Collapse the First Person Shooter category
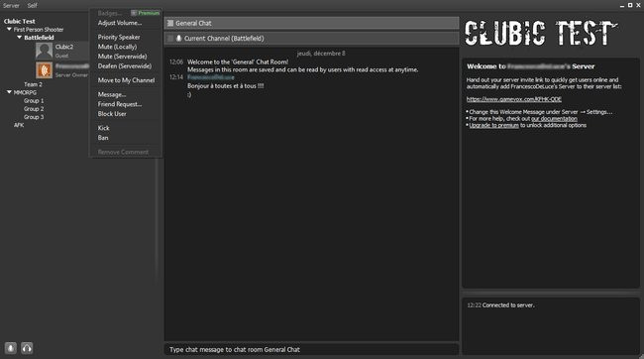644x359 pixels. click(9, 29)
